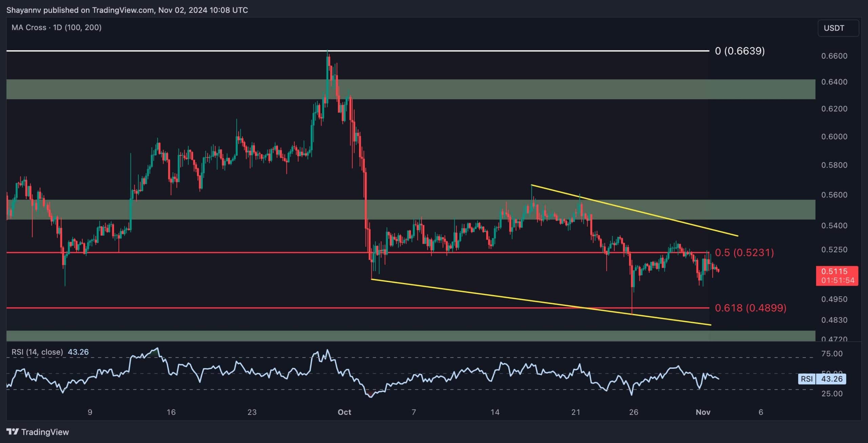Click the Nov marker on time axis
This screenshot has width=868, height=443.
click(x=703, y=412)
